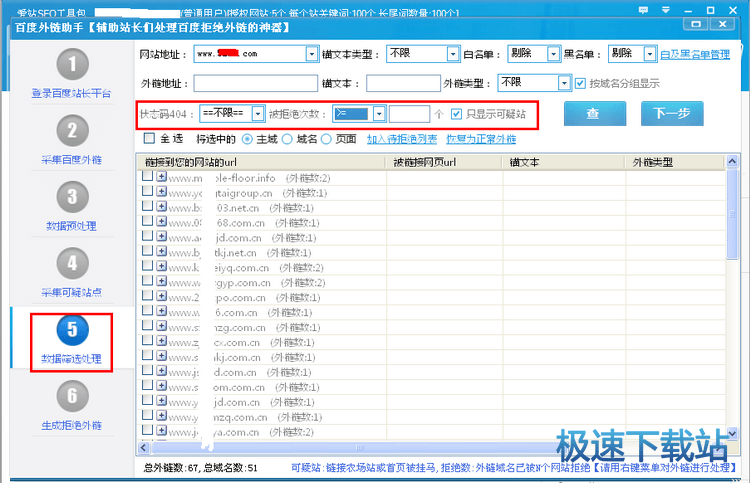Check the box for le-floor.info row
This screenshot has height=483, width=750.
[147, 176]
